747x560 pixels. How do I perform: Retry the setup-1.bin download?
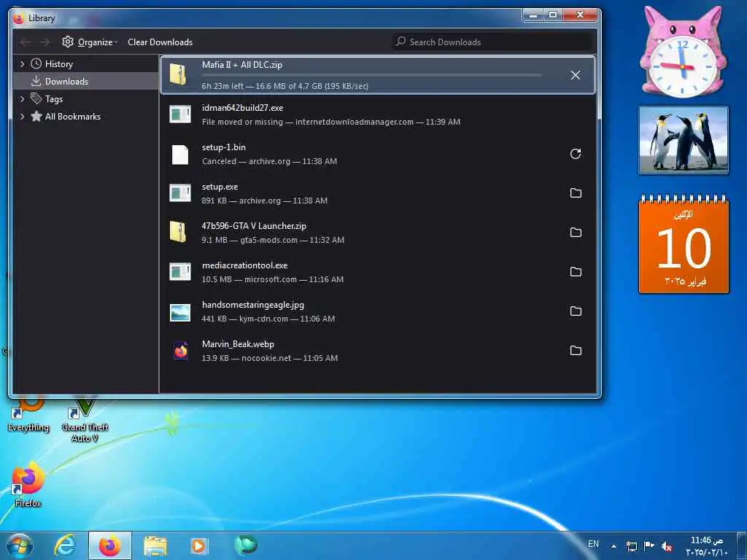[576, 154]
